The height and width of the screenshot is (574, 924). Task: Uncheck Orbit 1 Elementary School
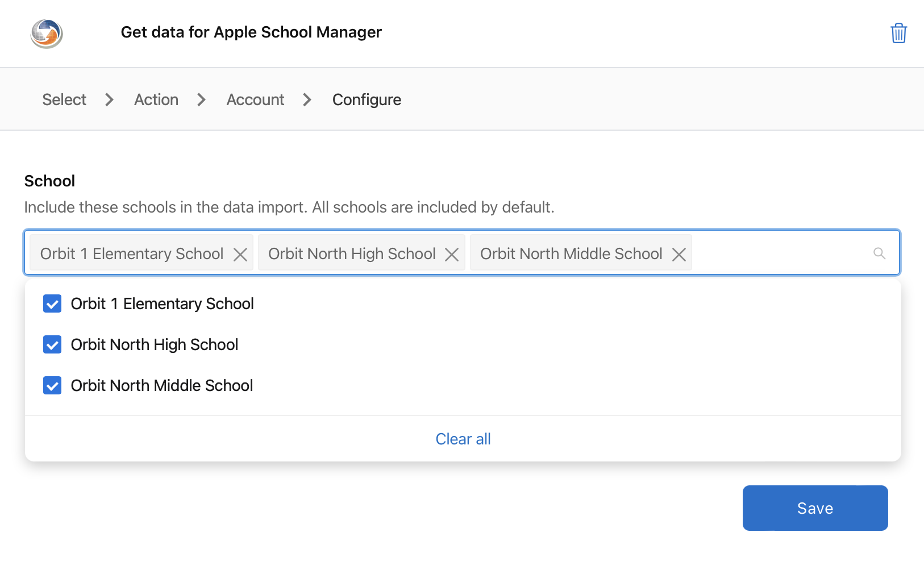tap(52, 303)
